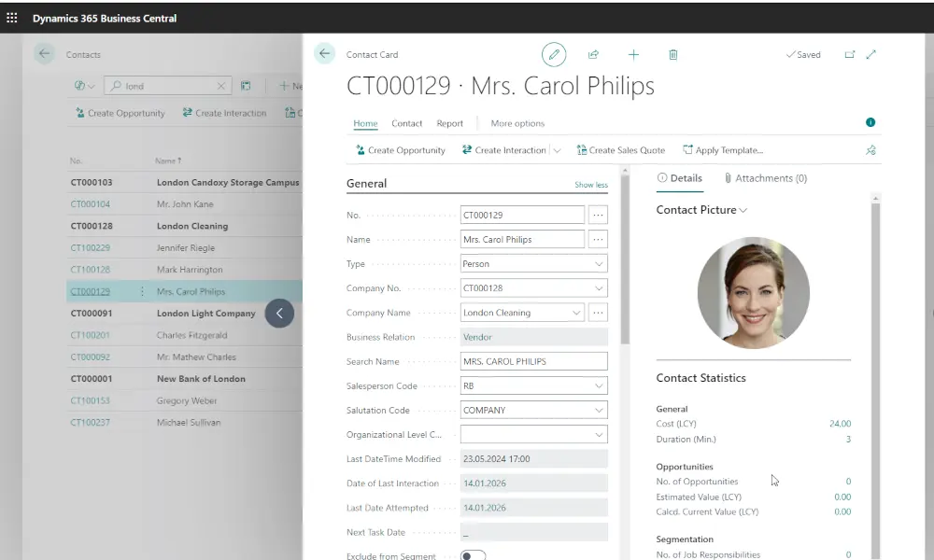Open the app launcher waffle icon
934x560 pixels.
pos(12,18)
